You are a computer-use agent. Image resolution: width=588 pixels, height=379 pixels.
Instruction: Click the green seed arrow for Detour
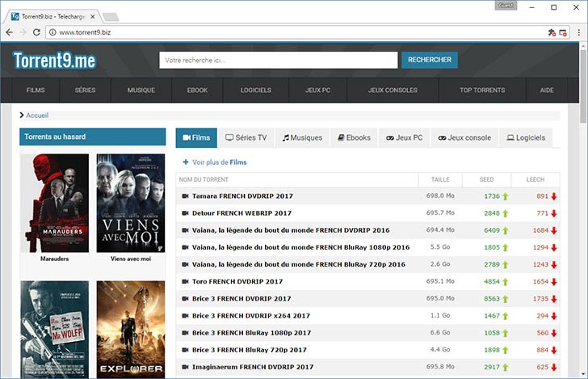(505, 213)
